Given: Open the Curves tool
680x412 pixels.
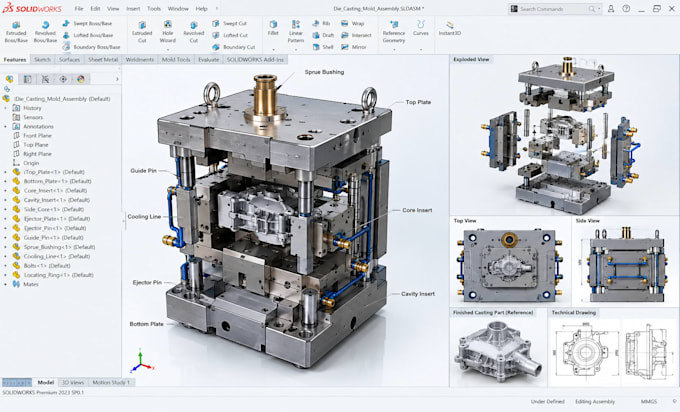Looking at the screenshot, I should click(421, 28).
